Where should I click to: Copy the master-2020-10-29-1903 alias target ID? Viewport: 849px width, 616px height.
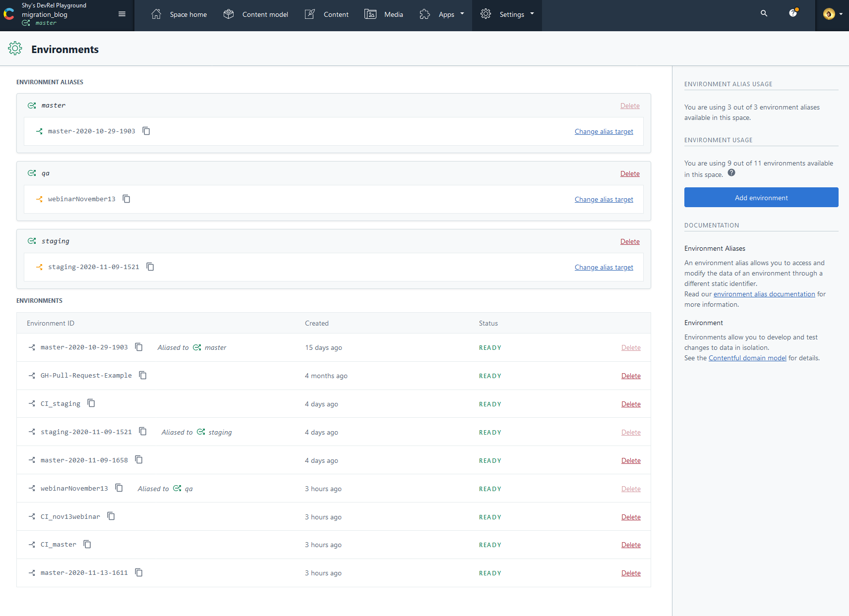pyautogui.click(x=146, y=131)
